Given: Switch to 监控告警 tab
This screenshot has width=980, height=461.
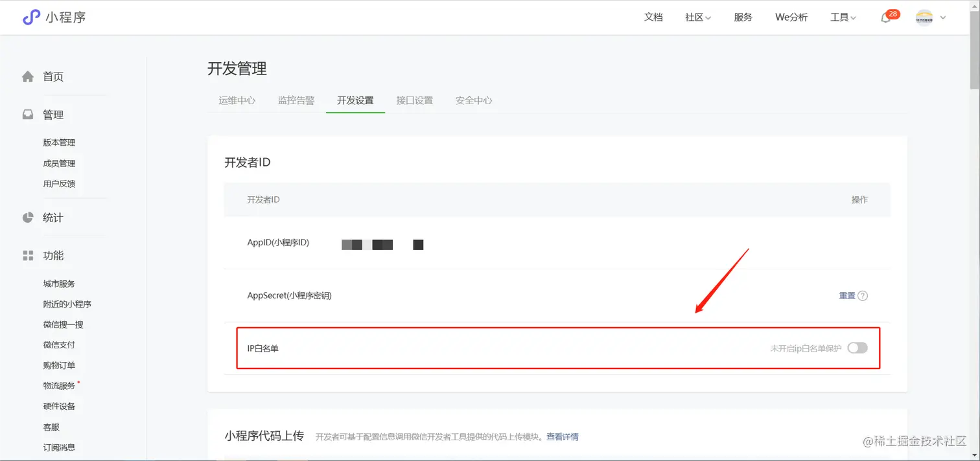Looking at the screenshot, I should 296,100.
